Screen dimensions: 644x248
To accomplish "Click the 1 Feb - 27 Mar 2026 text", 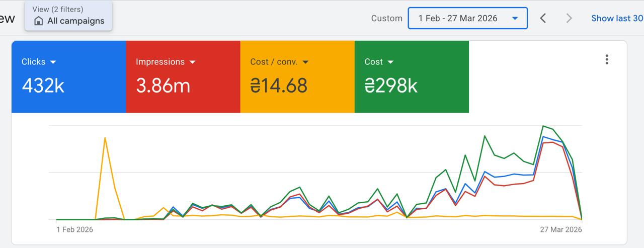I will pyautogui.click(x=458, y=19).
